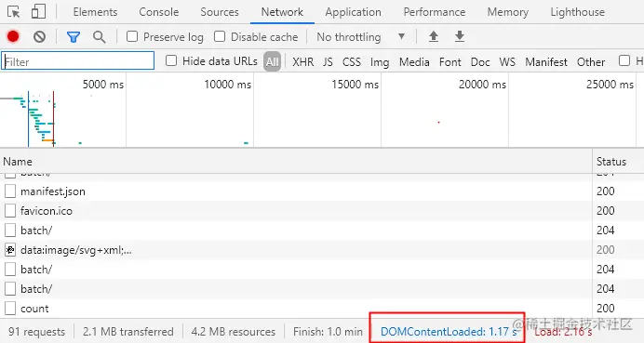Image resolution: width=644 pixels, height=343 pixels.
Task: Select the manifest.json request row
Action: point(322,191)
